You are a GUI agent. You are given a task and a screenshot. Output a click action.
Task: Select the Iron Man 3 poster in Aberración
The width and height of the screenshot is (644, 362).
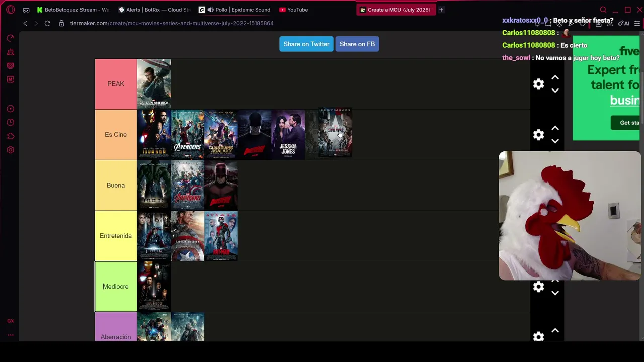click(154, 327)
